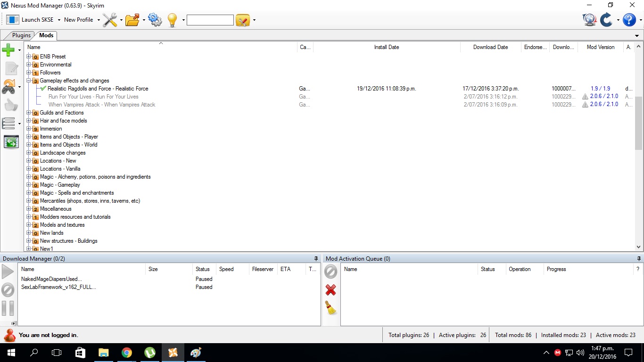
Task: Collapse Gameplay effects and changes category
Action: click(28, 81)
